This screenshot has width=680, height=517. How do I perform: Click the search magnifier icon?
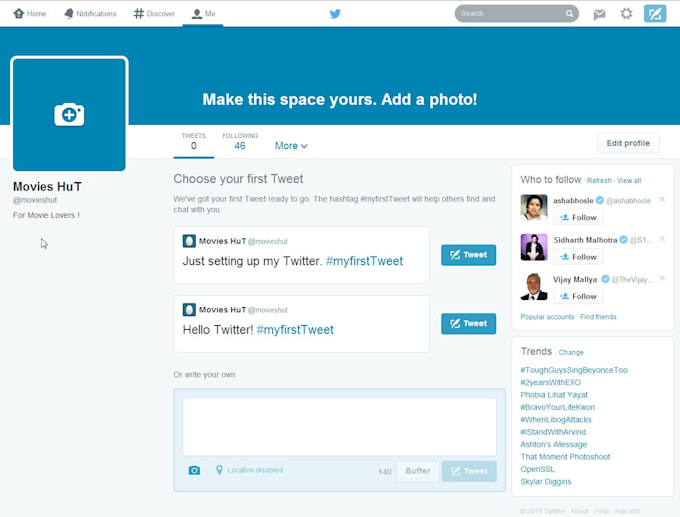569,13
